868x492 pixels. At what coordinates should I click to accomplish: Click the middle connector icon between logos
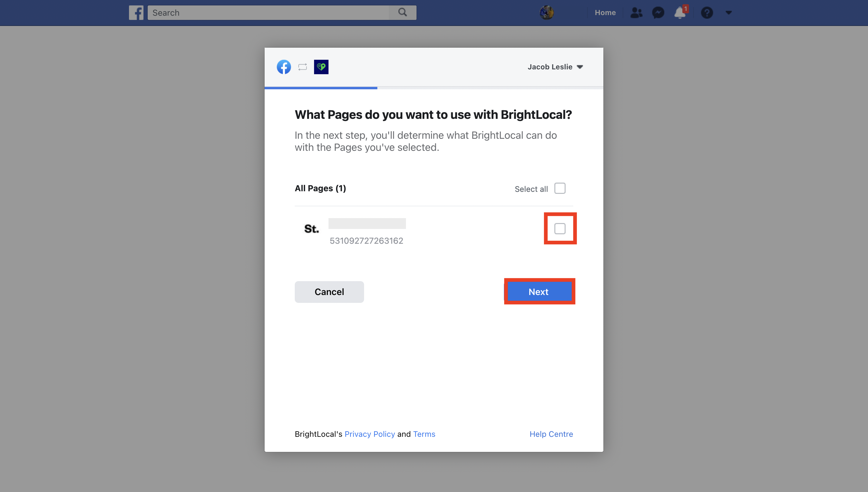303,66
